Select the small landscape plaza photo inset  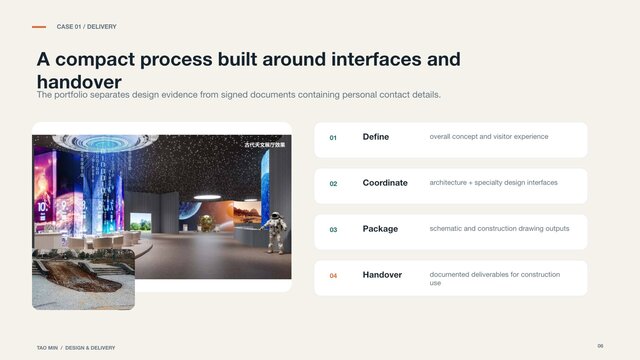click(x=84, y=280)
